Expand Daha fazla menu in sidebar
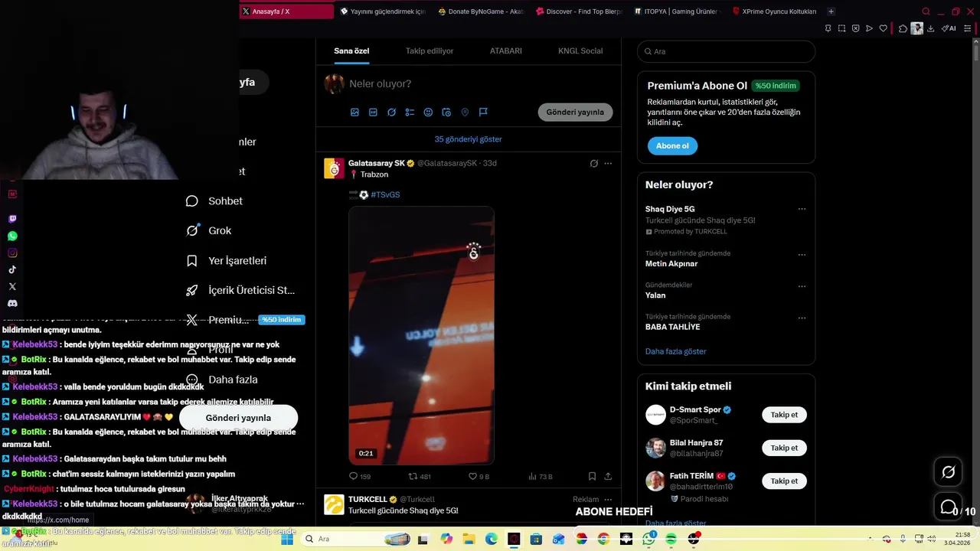Image resolution: width=980 pixels, height=551 pixels. (x=221, y=380)
